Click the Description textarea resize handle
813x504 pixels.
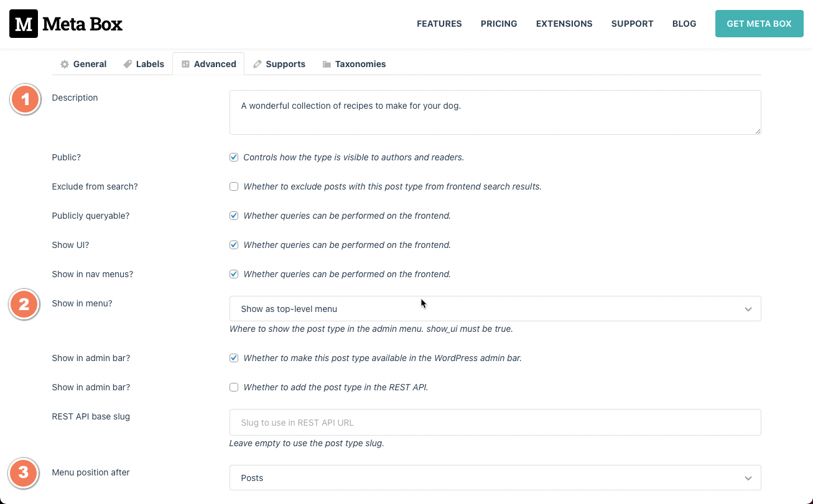(x=757, y=131)
